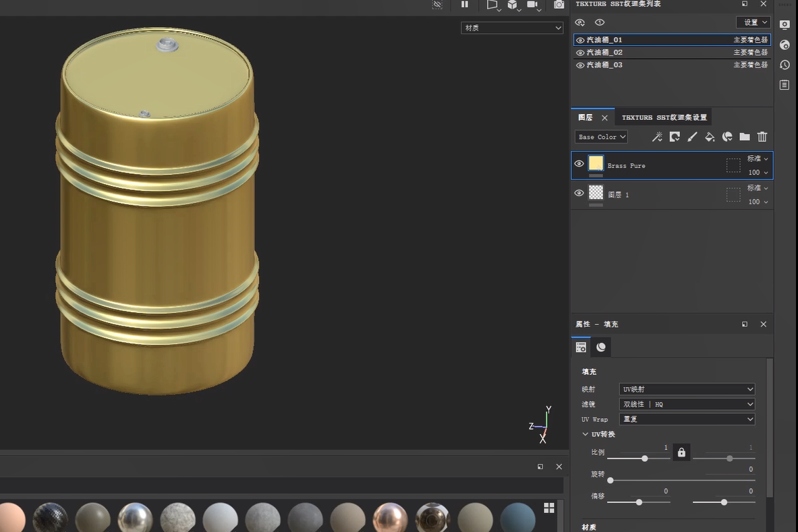Switch to TEXTURE SET纹理集设置 tab
Viewport: 798px width, 532px height.
coord(664,117)
